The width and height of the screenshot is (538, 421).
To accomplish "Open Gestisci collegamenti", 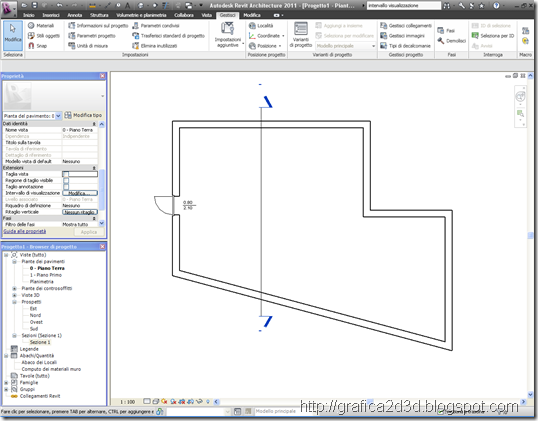I will (406, 26).
